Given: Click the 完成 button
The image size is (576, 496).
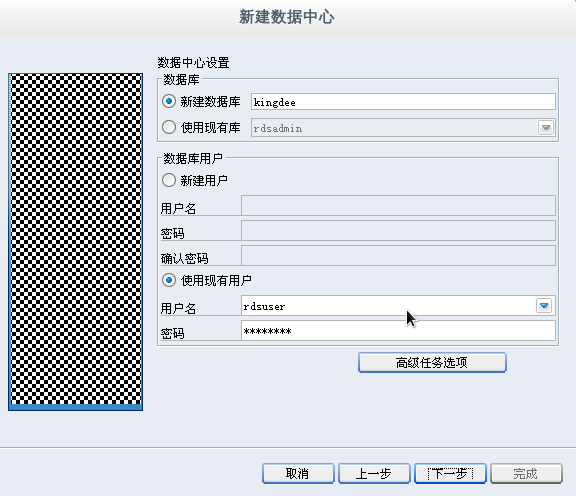Looking at the screenshot, I should (526, 474).
